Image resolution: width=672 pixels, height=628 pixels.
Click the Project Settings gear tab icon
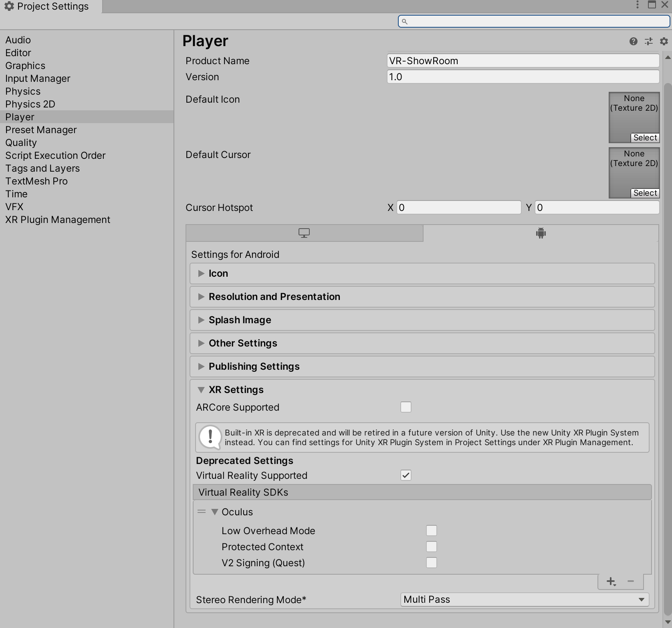tap(9, 6)
